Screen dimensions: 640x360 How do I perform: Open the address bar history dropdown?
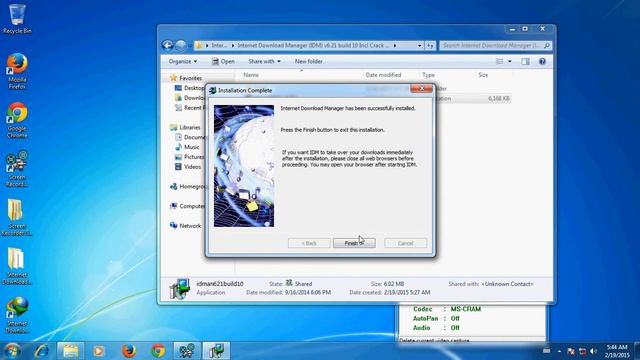(420, 46)
